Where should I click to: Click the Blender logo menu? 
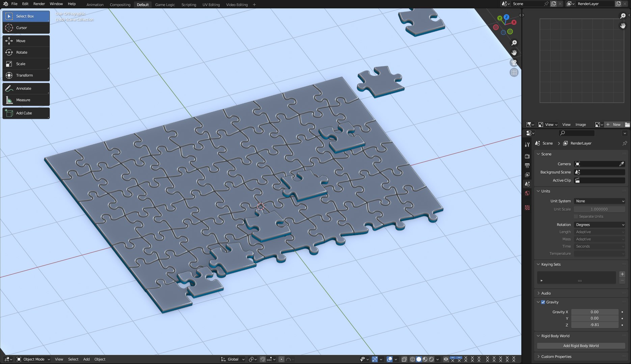(5, 4)
